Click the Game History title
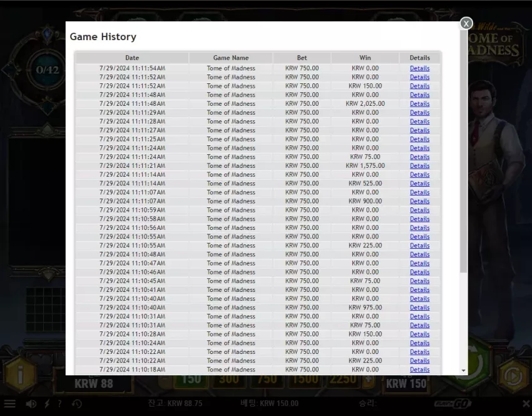The image size is (532, 416). pyautogui.click(x=103, y=37)
